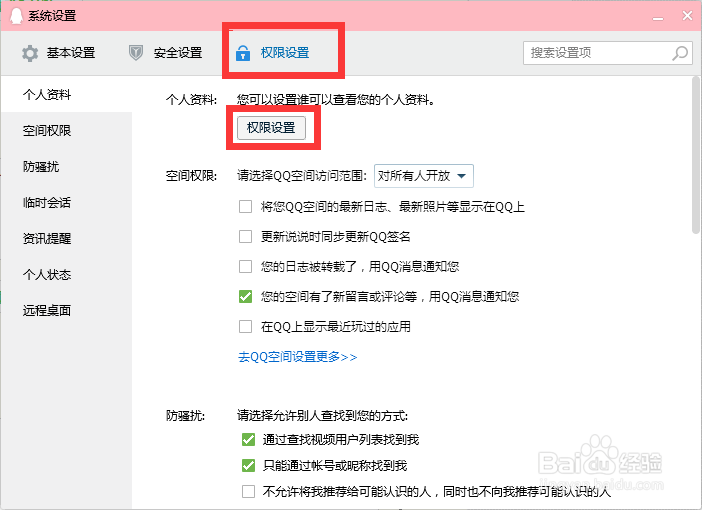Viewport: 702px width, 510px height.
Task: Click the shield icon for 安全设置
Action: 136,53
